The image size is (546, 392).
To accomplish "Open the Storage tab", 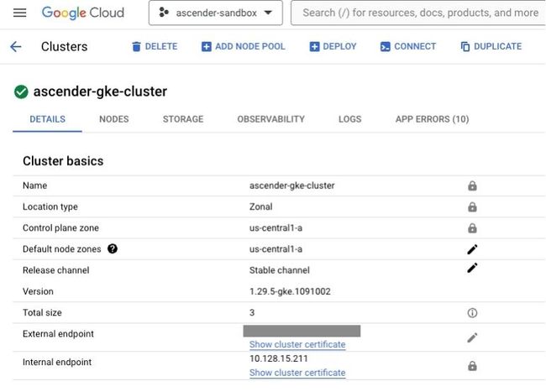I will [183, 119].
